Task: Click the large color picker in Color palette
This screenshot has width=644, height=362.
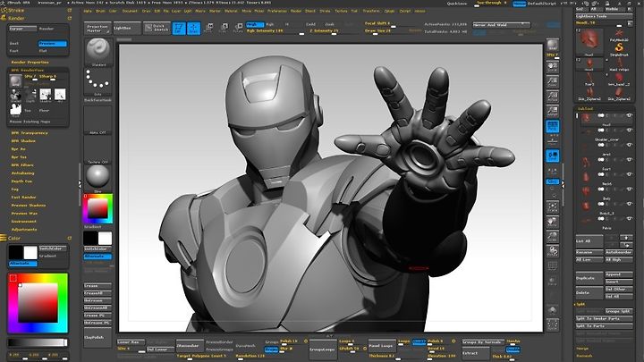Action: pyautogui.click(x=38, y=303)
